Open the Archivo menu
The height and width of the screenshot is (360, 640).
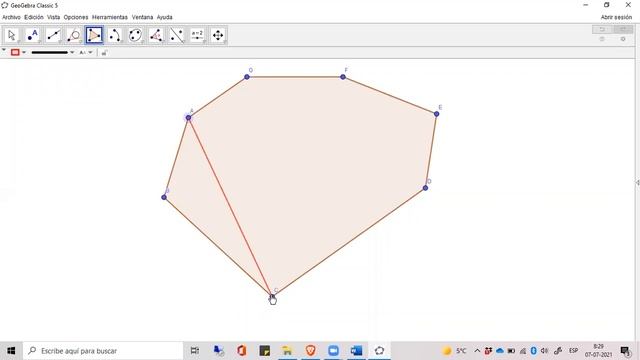(x=11, y=17)
